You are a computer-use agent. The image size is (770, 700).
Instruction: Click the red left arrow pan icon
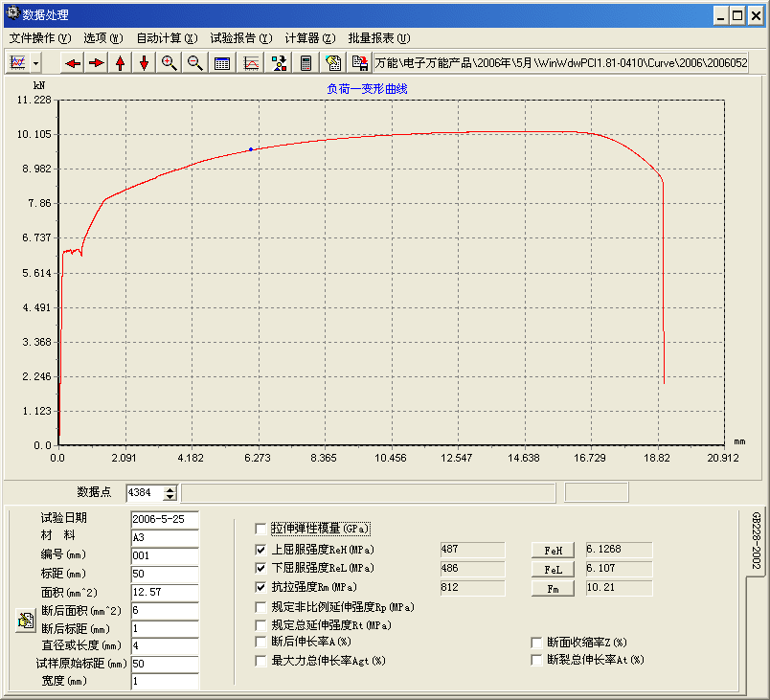coord(73,63)
